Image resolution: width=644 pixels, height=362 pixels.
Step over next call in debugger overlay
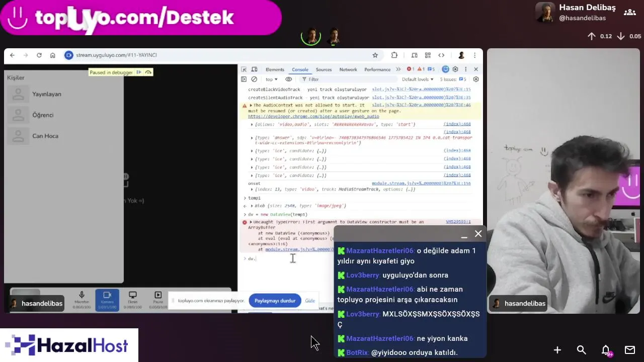(148, 72)
